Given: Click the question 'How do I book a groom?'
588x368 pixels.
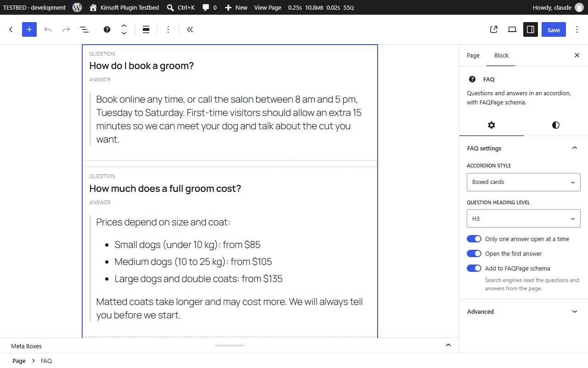Looking at the screenshot, I should [x=141, y=66].
